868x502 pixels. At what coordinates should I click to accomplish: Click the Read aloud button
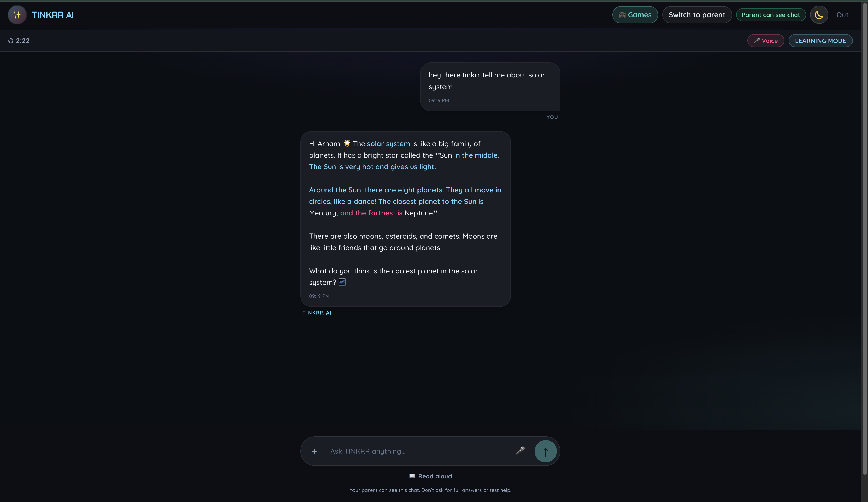pyautogui.click(x=430, y=476)
